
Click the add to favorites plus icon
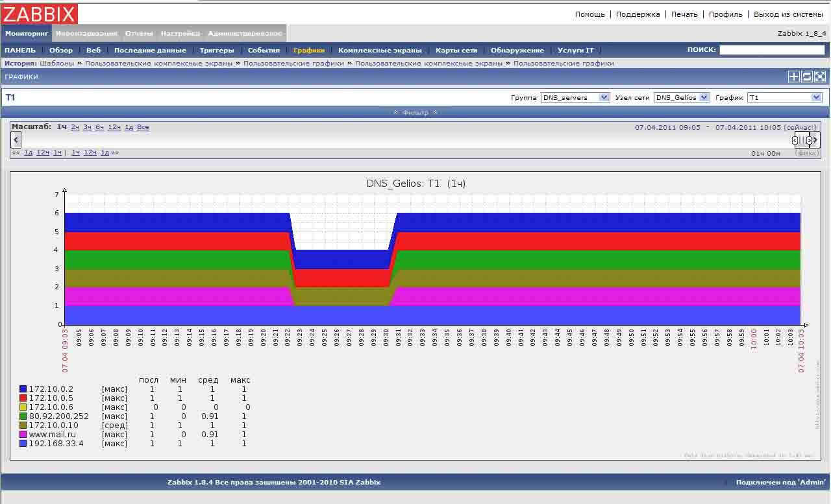(x=793, y=77)
